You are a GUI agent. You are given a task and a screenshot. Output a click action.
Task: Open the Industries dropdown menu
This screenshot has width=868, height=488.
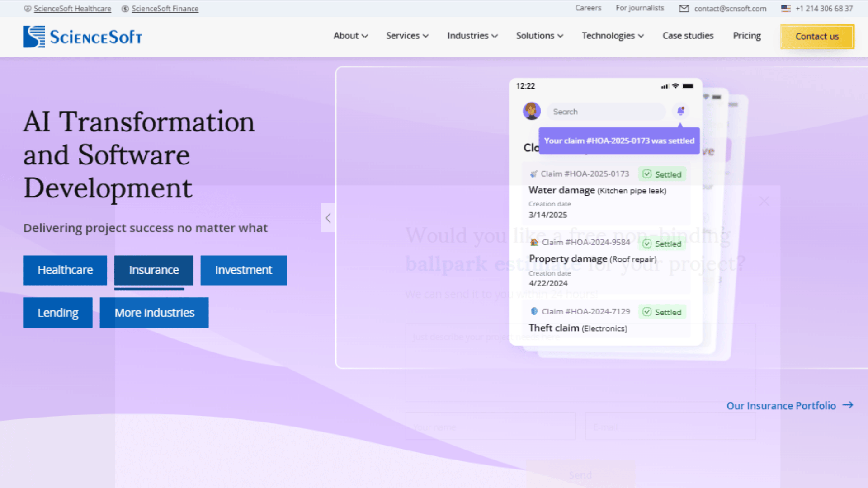[472, 36]
